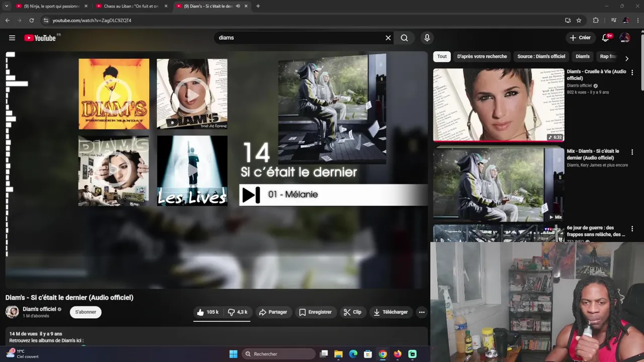Select the Diam's filter chip
Viewport: 644px width, 362px height.
tap(582, 56)
